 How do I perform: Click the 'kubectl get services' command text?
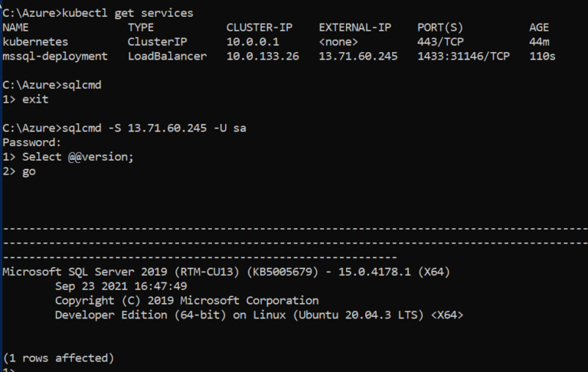click(x=128, y=13)
